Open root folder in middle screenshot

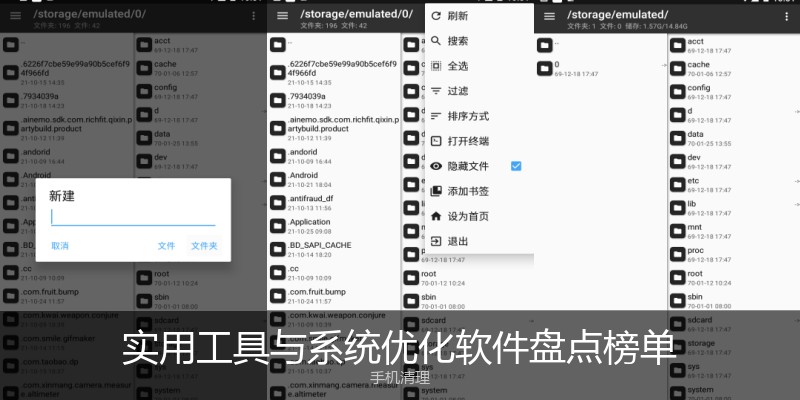pos(468,278)
